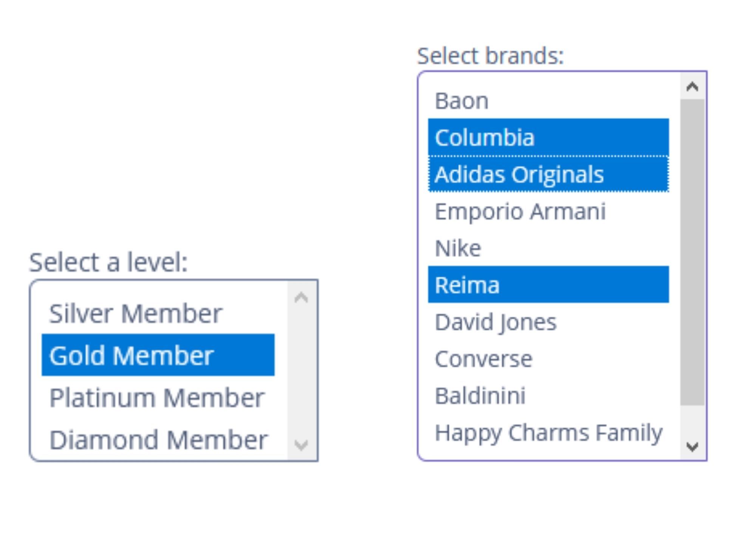Click the brands list scroll down arrow
Screen dimensions: 756x540
tap(692, 447)
